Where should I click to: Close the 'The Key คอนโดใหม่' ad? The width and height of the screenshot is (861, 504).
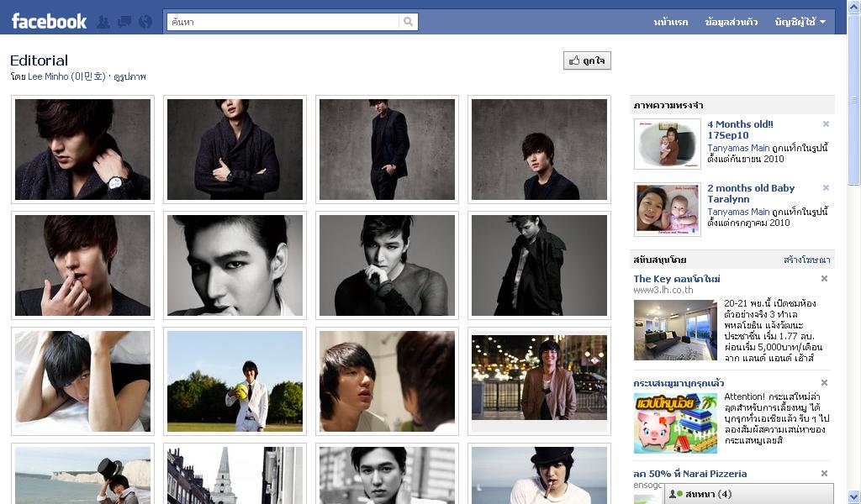[824, 279]
